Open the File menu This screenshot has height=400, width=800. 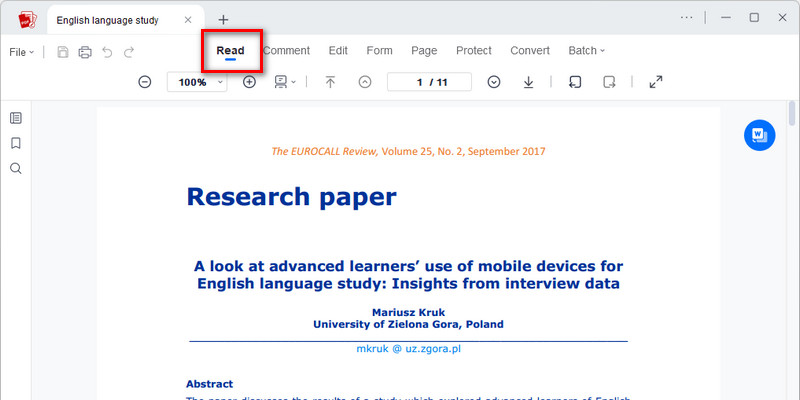click(x=21, y=52)
